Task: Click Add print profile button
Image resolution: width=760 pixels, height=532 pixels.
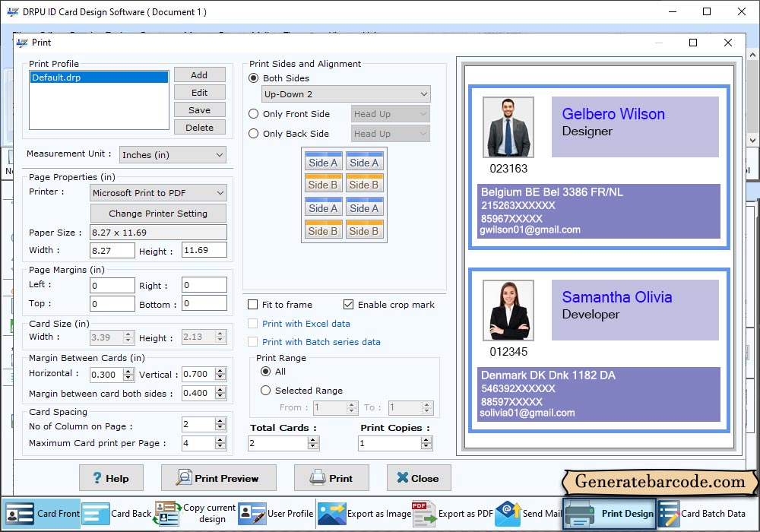Action: point(199,75)
